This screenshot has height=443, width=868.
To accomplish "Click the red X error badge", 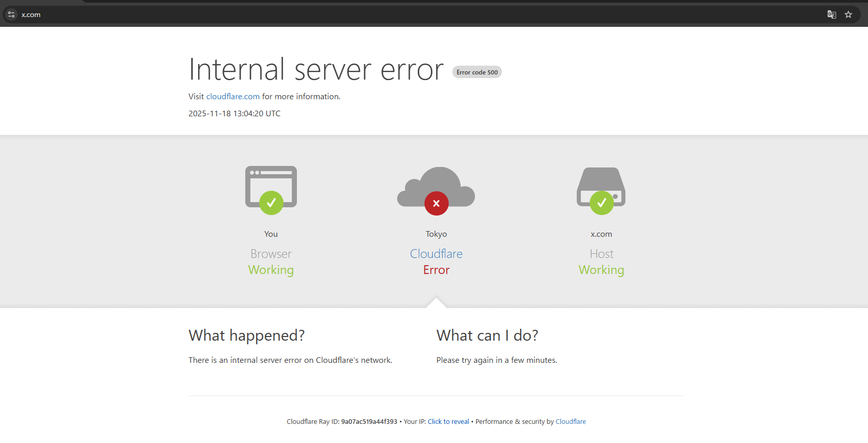I will (x=436, y=203).
